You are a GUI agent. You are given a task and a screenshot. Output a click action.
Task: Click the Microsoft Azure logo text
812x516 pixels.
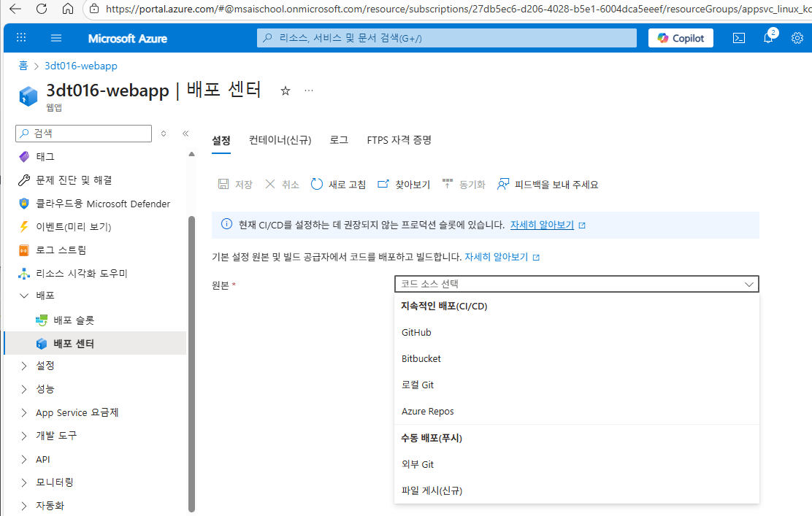[x=127, y=38]
